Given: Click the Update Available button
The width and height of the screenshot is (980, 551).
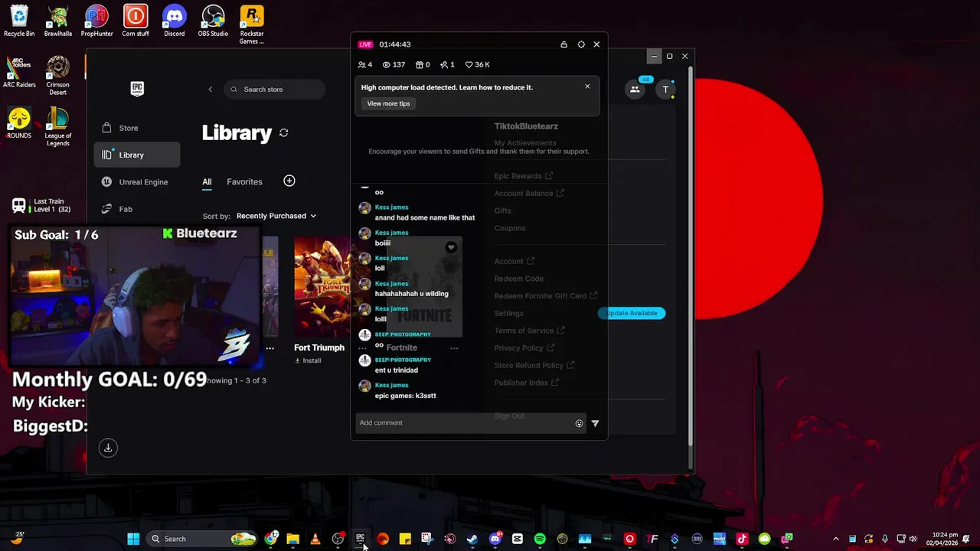Looking at the screenshot, I should (x=632, y=313).
